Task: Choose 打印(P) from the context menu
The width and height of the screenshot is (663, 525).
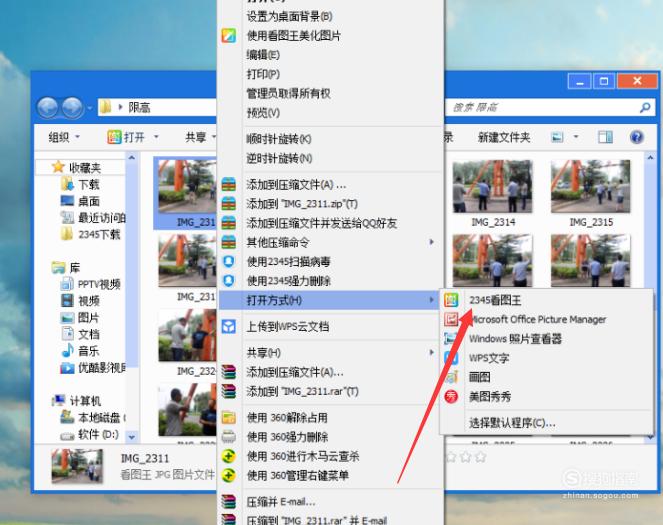Action: 263,74
